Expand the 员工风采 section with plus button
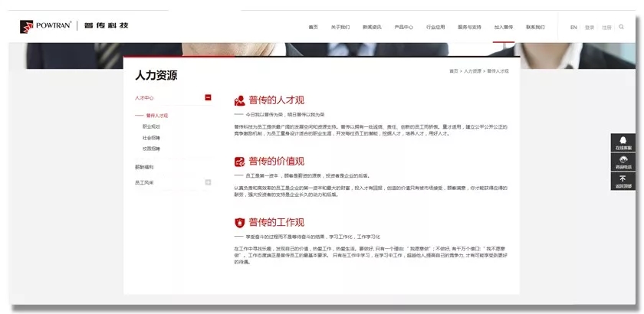The height and width of the screenshot is (314, 644). (208, 182)
